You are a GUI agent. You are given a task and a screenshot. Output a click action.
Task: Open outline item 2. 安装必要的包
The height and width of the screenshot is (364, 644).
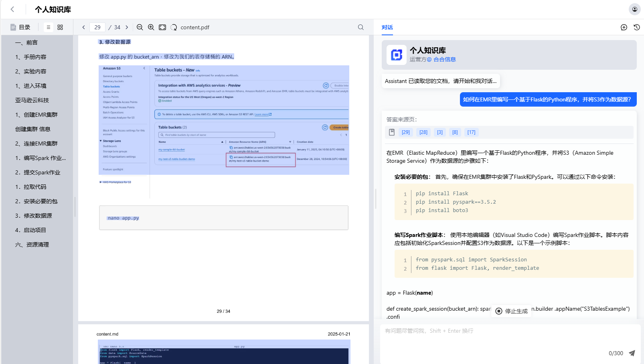[36, 201]
